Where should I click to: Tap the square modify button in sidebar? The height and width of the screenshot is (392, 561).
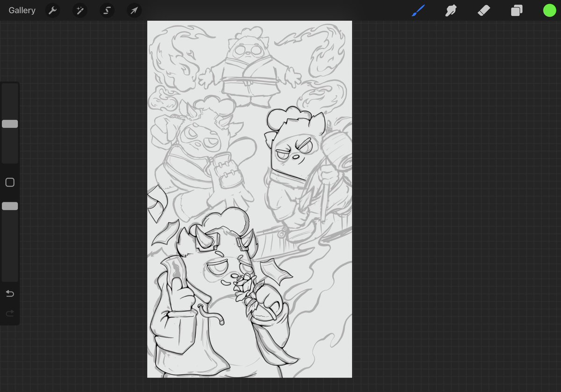10,182
